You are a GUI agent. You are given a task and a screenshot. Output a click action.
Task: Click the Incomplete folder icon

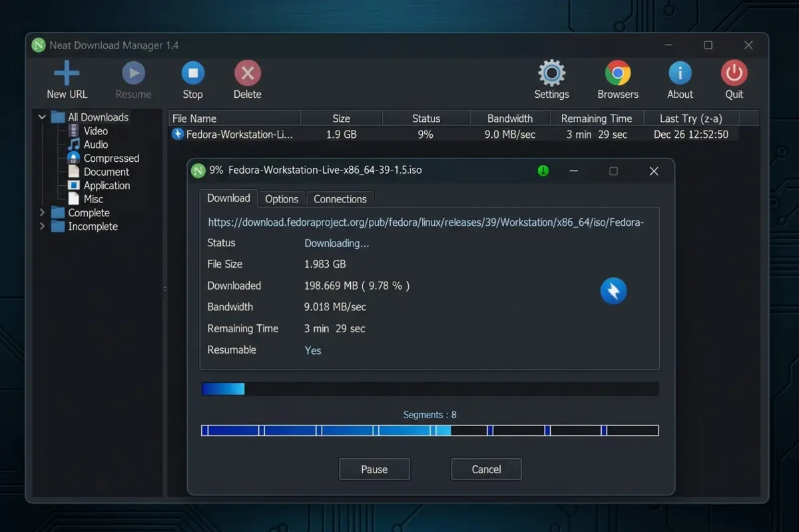58,226
